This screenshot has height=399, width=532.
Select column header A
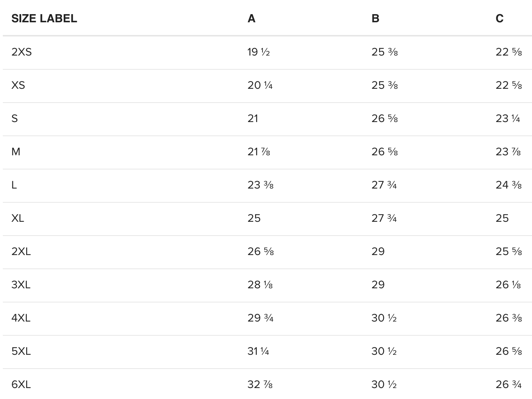pyautogui.click(x=251, y=18)
